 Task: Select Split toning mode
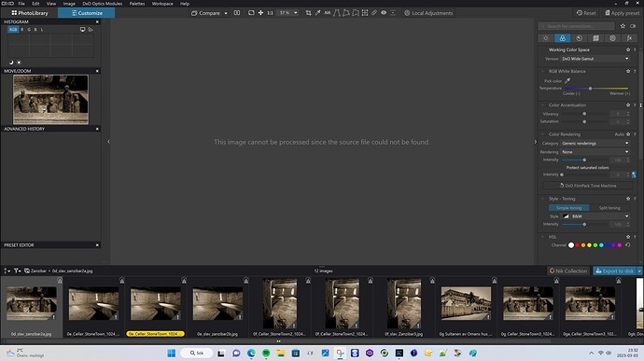click(609, 208)
